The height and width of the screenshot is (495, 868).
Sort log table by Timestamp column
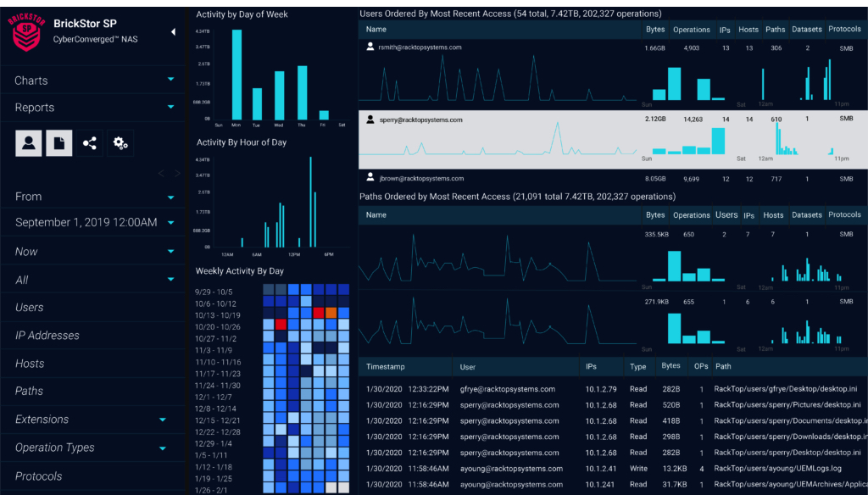[386, 366]
